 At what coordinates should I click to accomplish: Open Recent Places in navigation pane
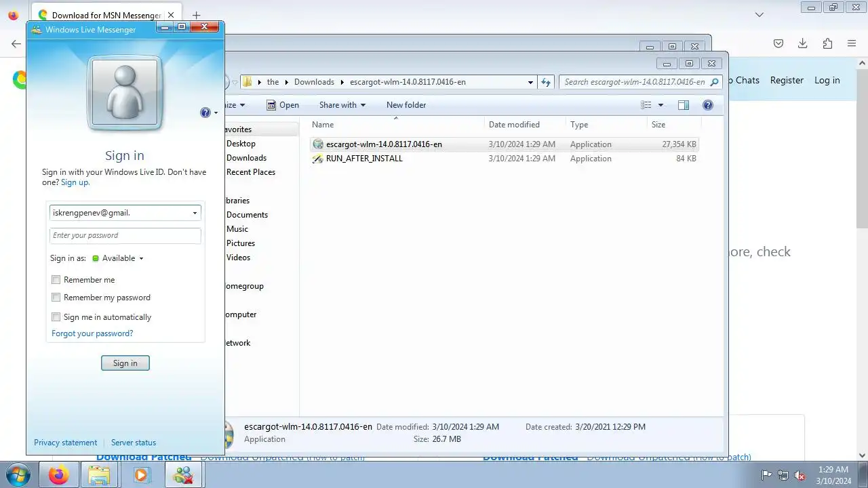[x=251, y=172]
